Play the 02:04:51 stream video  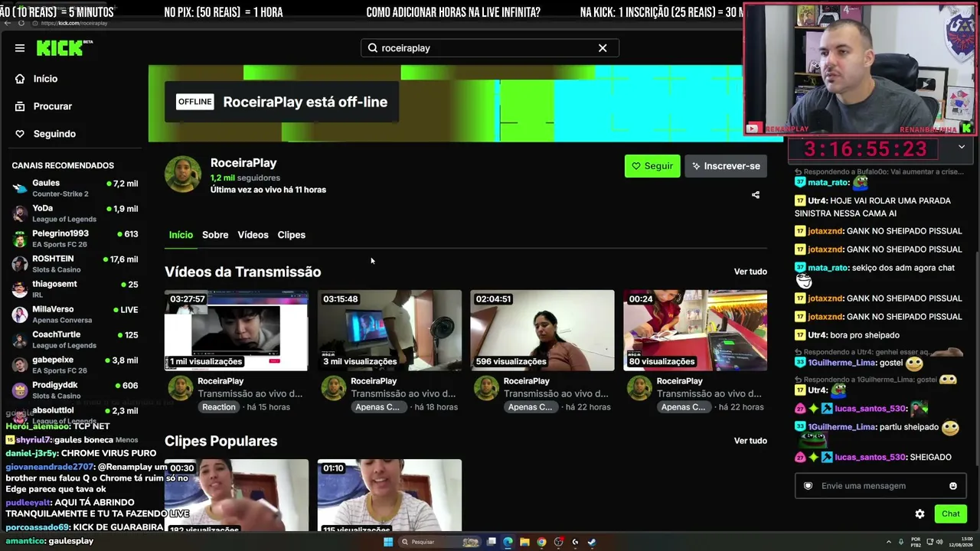(542, 331)
